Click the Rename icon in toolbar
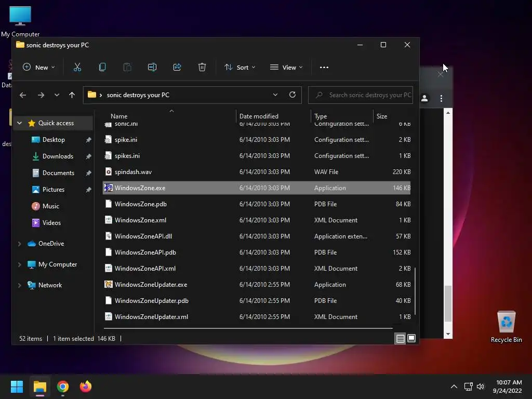Screen dimensions: 532x399 pyautogui.click(x=152, y=67)
